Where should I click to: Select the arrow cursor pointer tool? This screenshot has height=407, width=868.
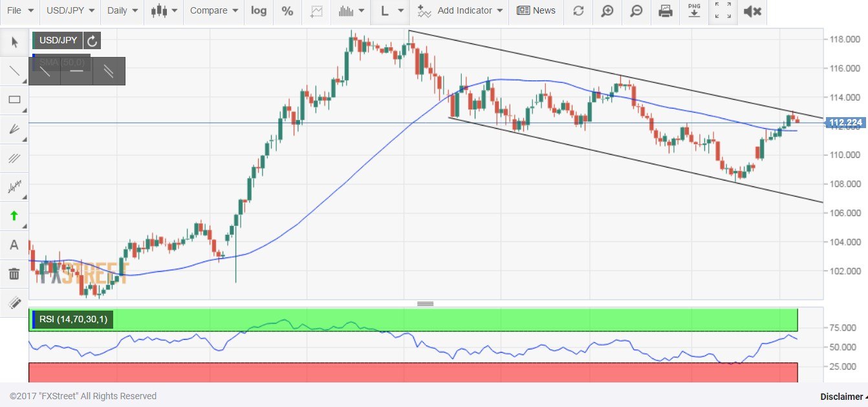coord(14,43)
